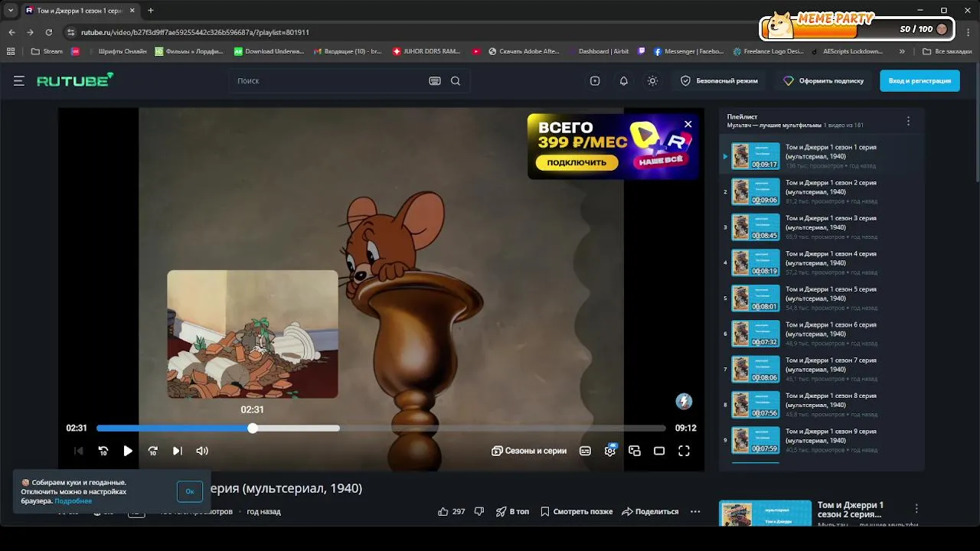Click the search magnifier icon

456,80
